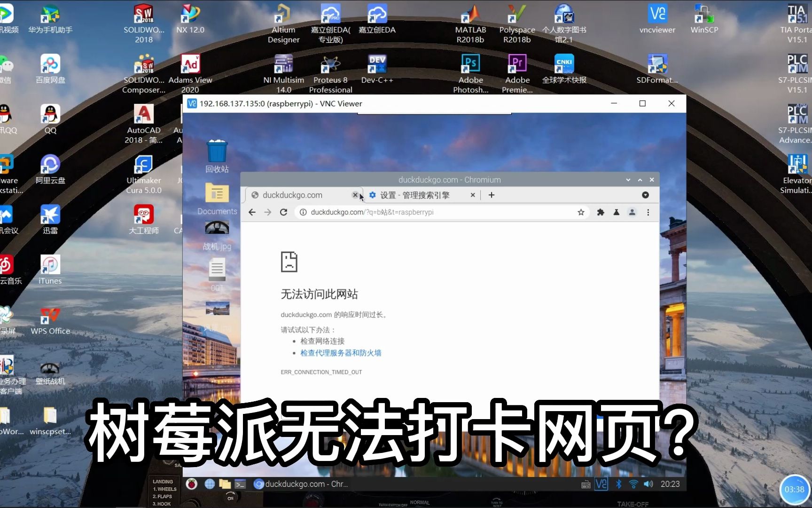The image size is (812, 508).
Task: Open 全球学术快报 CNKI icon
Action: [564, 69]
